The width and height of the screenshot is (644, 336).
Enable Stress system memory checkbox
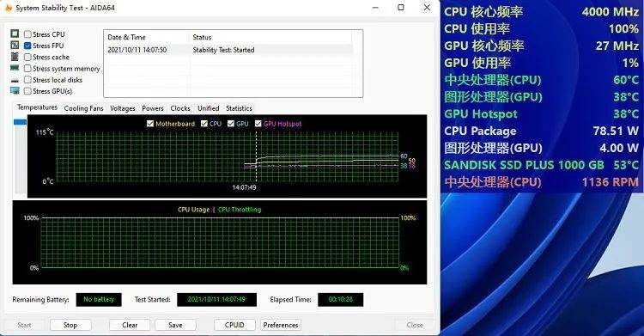tap(27, 68)
